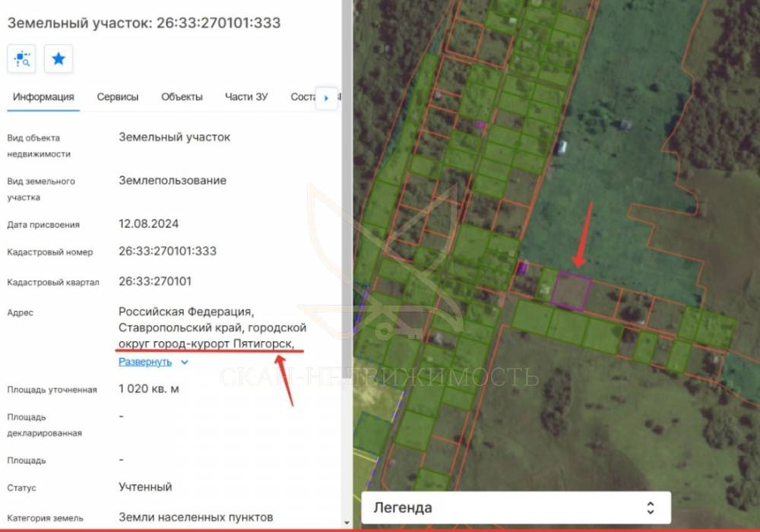Screen dimensions: 760x532
Task: Click the info panel scrollbar down arrow
Action: coord(347,523)
